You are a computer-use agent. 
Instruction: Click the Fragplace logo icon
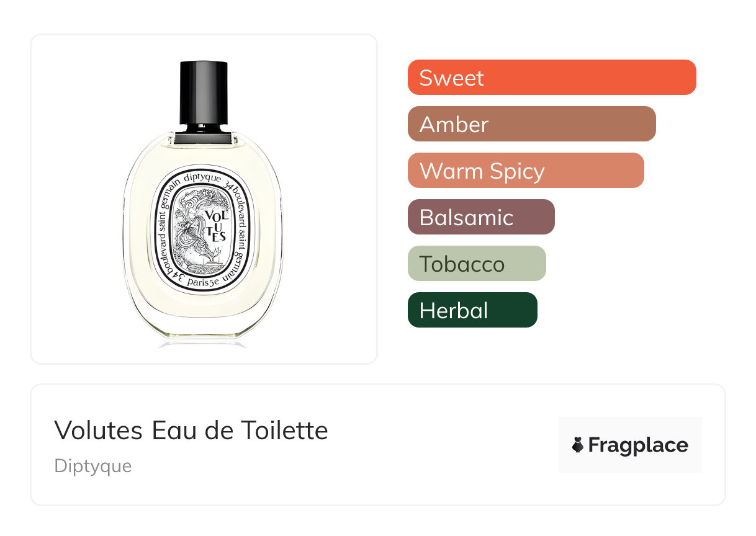578,445
